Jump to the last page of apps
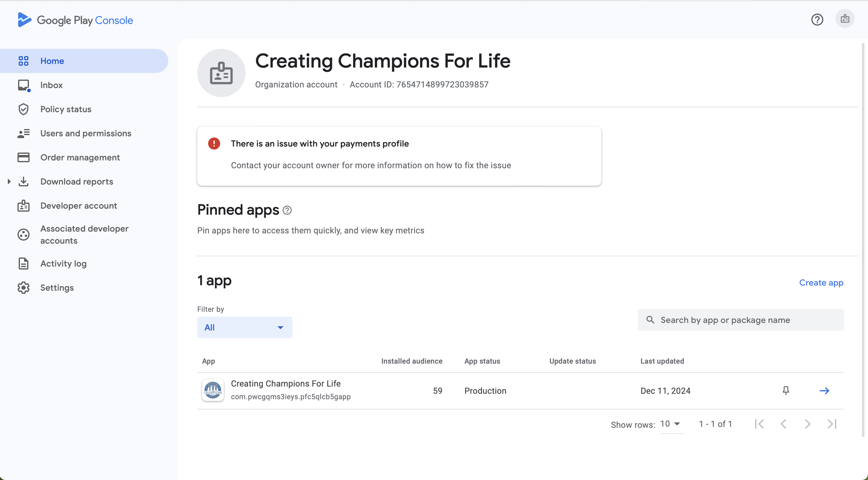 pos(832,424)
